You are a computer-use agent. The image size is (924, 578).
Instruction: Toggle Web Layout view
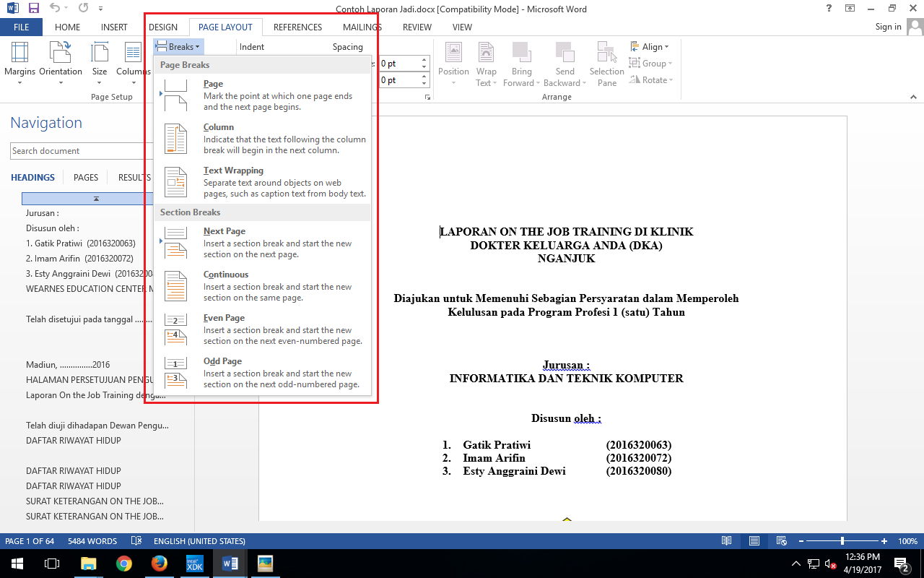tap(780, 540)
